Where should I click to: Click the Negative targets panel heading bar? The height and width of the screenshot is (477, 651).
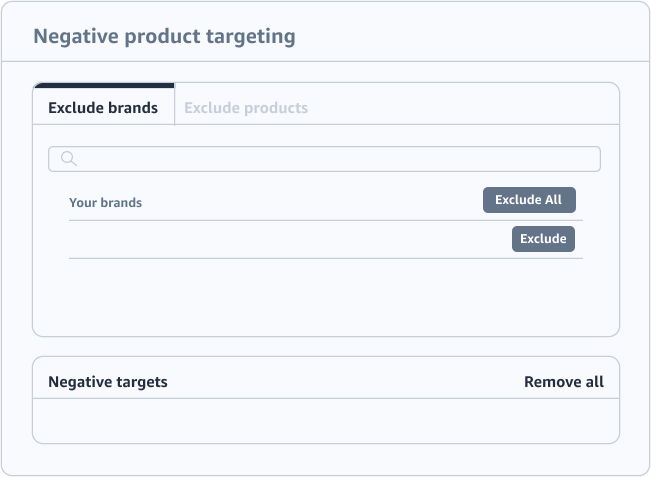[326, 378]
